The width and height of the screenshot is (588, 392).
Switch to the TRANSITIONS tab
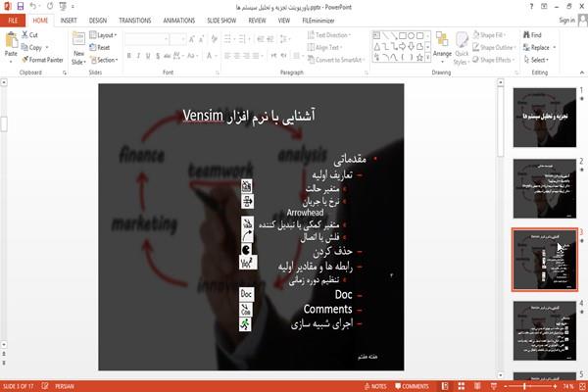click(135, 21)
